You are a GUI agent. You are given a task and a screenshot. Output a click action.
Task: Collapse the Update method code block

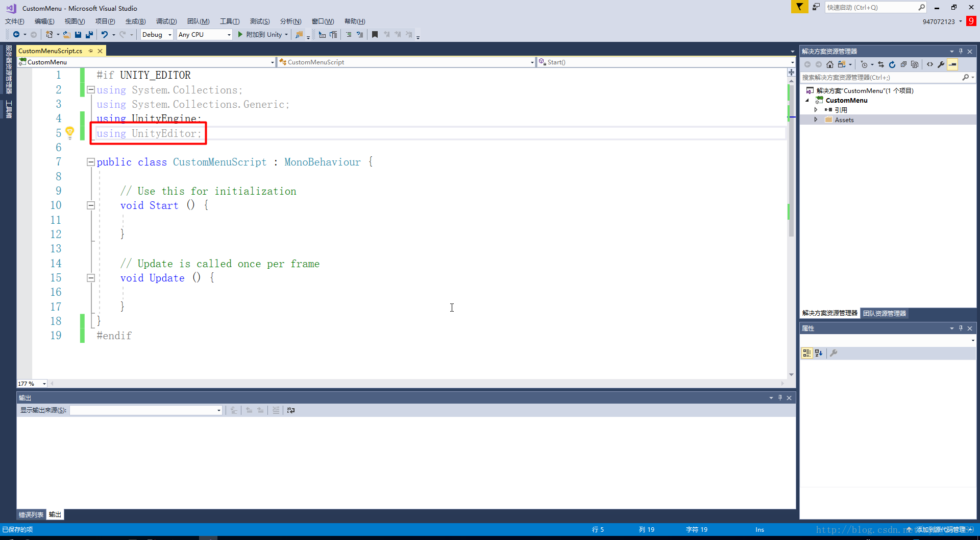click(91, 278)
